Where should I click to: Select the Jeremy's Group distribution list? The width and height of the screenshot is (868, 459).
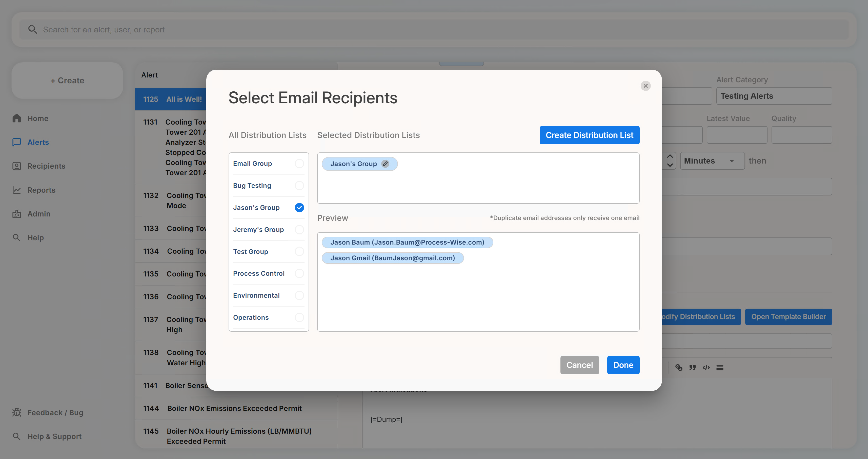pyautogui.click(x=299, y=229)
